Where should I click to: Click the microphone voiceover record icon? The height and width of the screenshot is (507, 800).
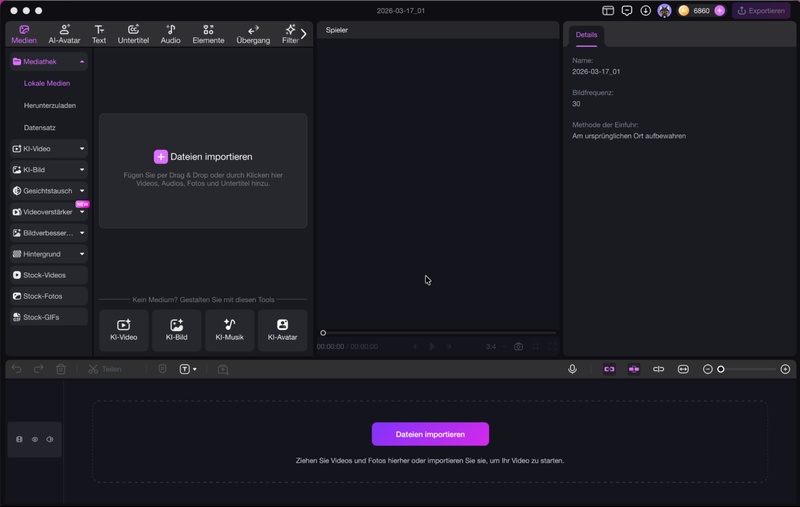(x=572, y=369)
